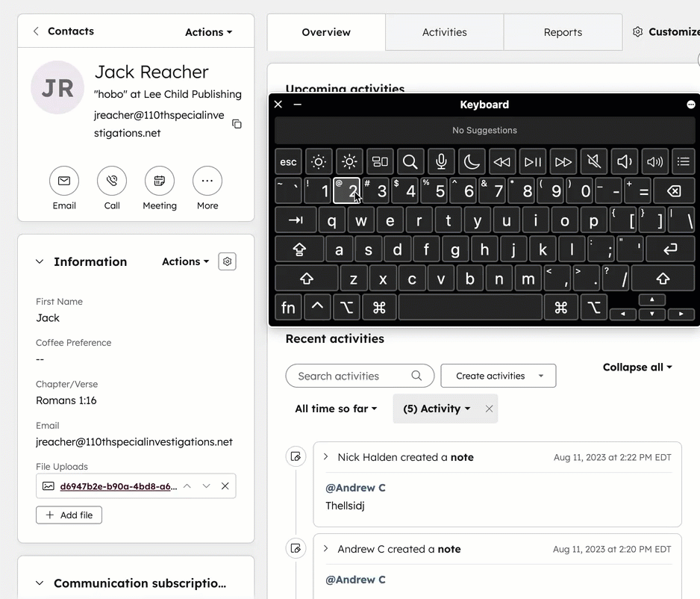
Task: Toggle the caps lock key on keyboard
Action: pyautogui.click(x=299, y=249)
